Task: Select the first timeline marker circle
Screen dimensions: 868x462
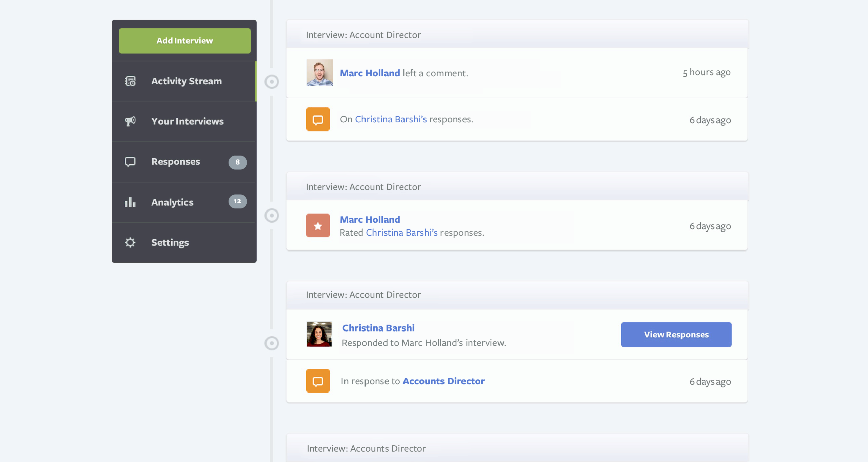Action: (272, 82)
